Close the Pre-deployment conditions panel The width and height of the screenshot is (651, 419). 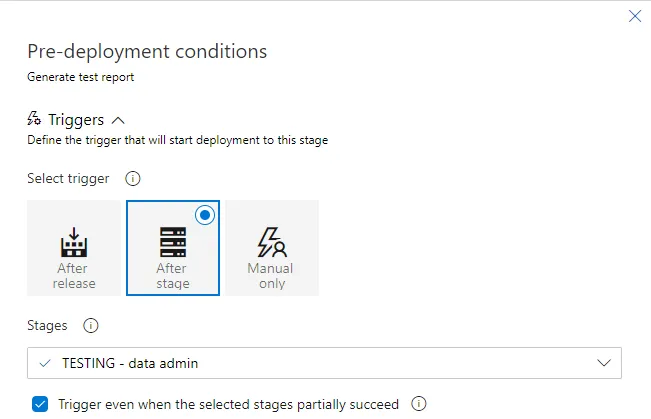[634, 16]
